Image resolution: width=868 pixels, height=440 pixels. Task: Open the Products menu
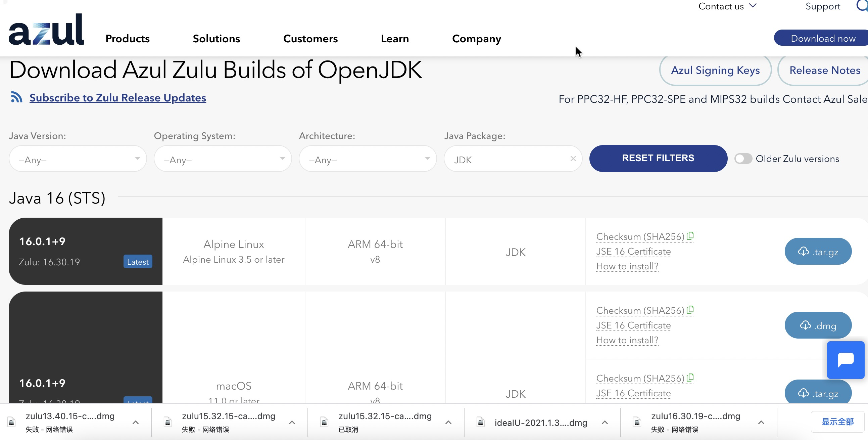[x=127, y=39]
